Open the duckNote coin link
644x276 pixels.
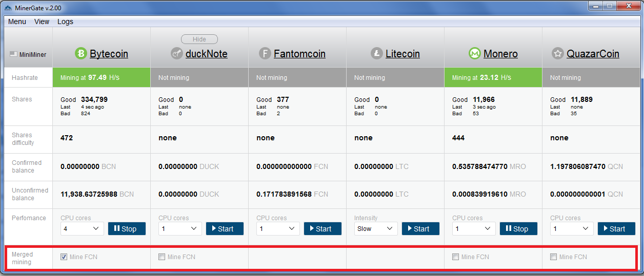tap(206, 54)
